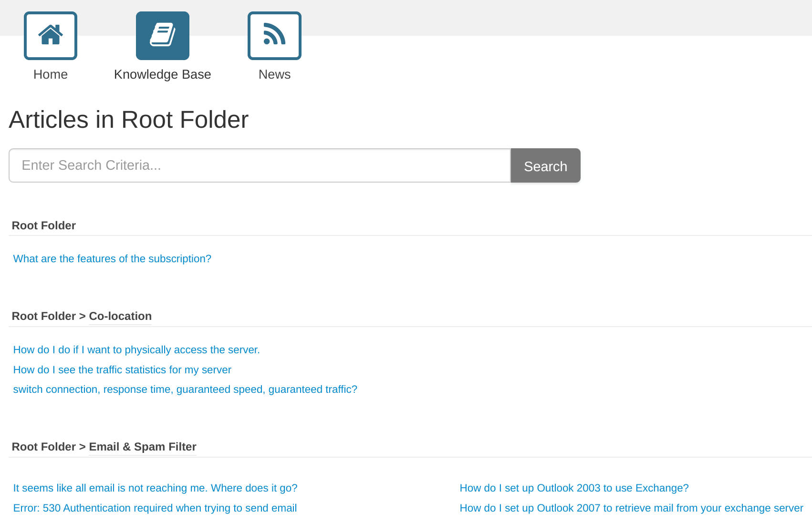Click the Search button
812x523 pixels.
coord(546,165)
